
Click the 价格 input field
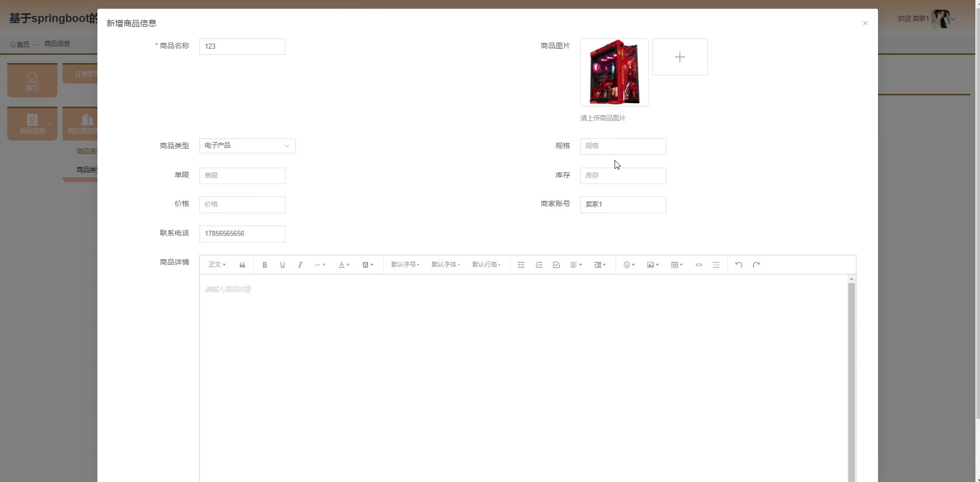[x=242, y=205]
